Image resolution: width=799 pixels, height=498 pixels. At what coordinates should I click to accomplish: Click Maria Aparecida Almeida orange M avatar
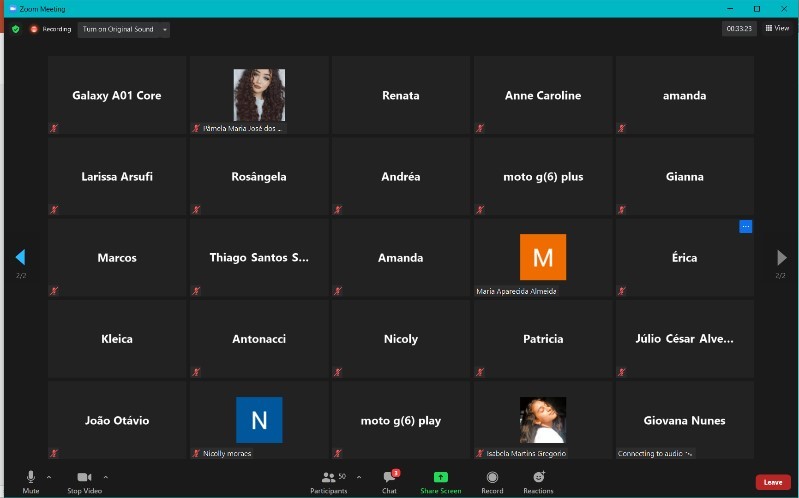tap(543, 257)
